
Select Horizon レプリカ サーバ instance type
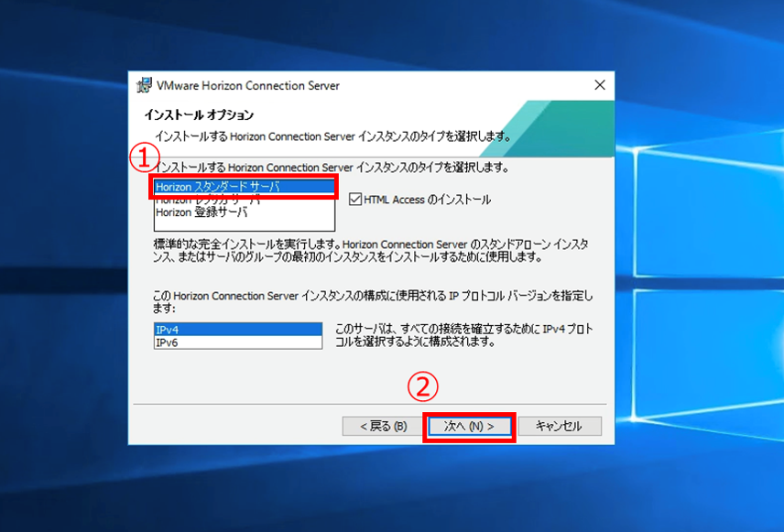pos(207,201)
